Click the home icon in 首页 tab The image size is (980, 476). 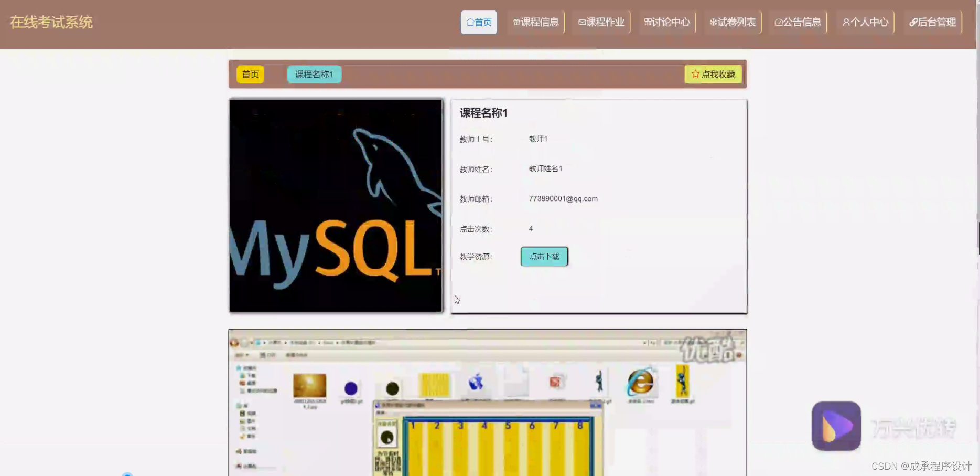(470, 22)
